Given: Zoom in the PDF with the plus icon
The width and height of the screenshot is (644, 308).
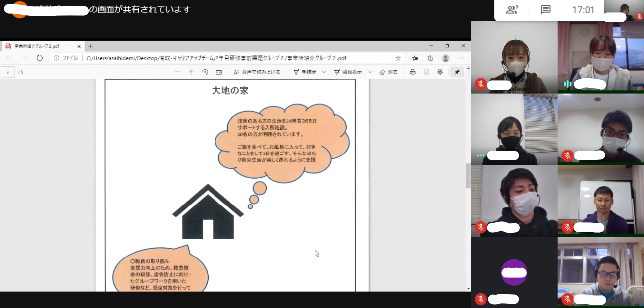Looking at the screenshot, I should [191, 72].
